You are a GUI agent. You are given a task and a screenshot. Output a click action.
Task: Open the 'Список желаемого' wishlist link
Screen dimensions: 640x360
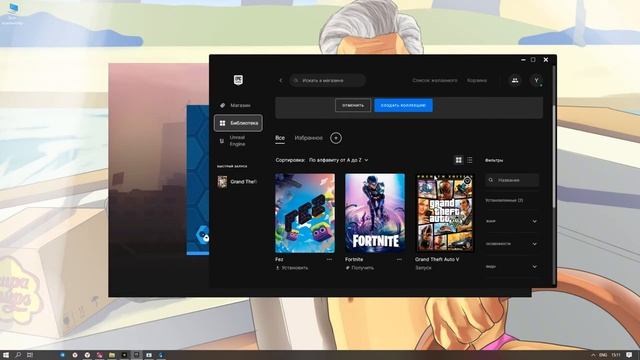[x=435, y=80]
